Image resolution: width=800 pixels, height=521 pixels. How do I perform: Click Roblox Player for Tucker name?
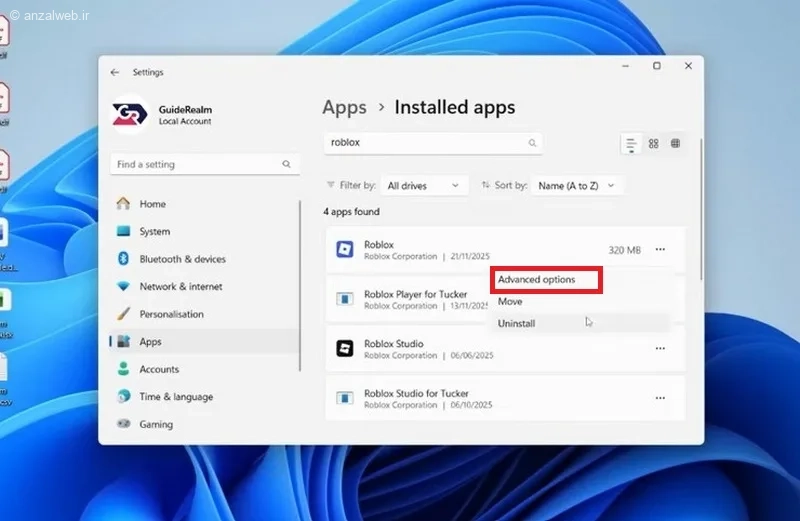pyautogui.click(x=415, y=294)
